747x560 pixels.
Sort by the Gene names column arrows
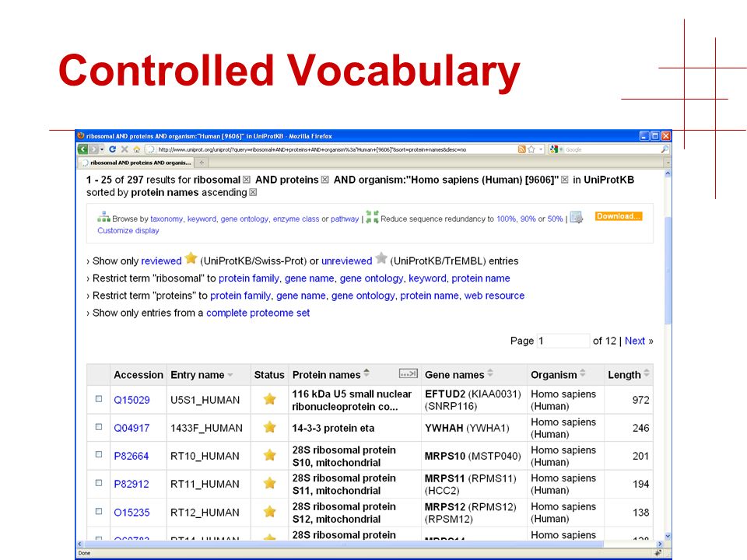pos(490,373)
